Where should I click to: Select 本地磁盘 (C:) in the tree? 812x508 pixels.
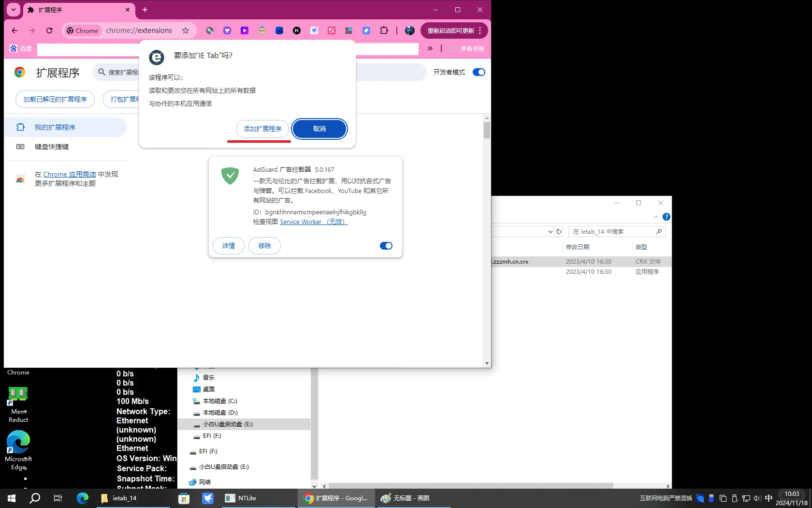[220, 401]
